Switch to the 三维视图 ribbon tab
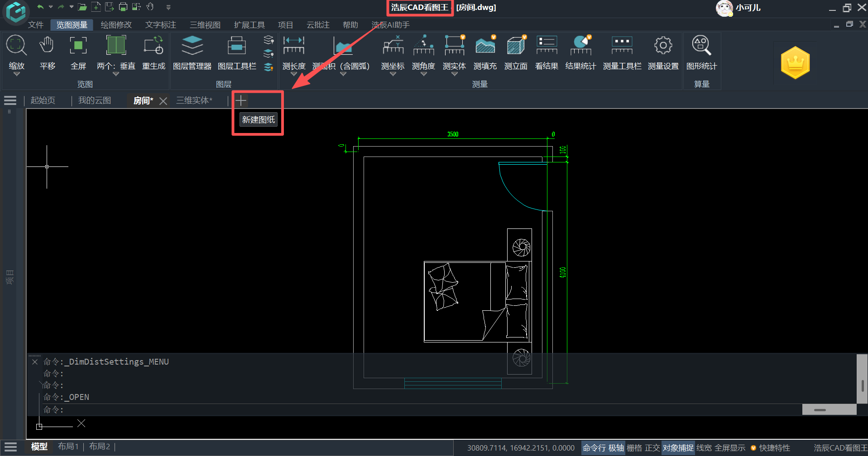Image resolution: width=868 pixels, height=456 pixels. pos(205,25)
